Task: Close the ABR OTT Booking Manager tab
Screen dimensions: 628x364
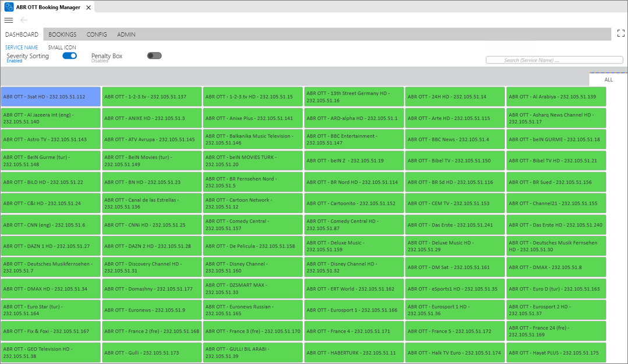Action: 89,8
